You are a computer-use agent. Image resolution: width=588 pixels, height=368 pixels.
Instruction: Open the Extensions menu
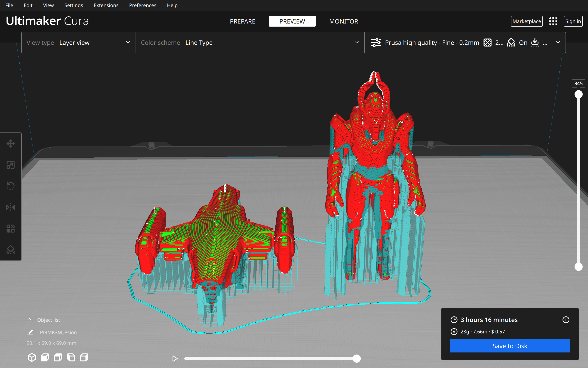click(x=106, y=5)
